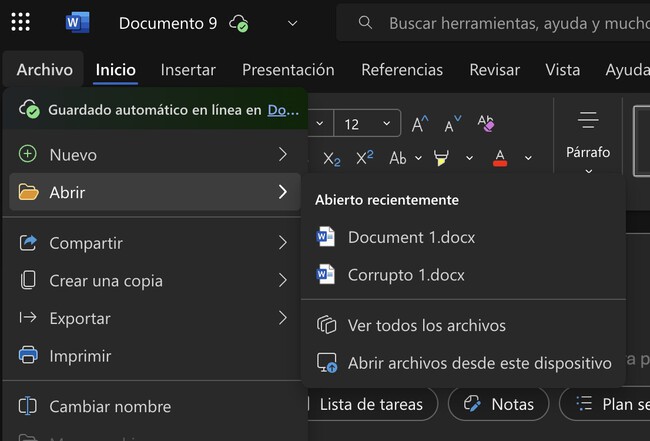Open recent file Corrupto 1.docx

click(406, 274)
